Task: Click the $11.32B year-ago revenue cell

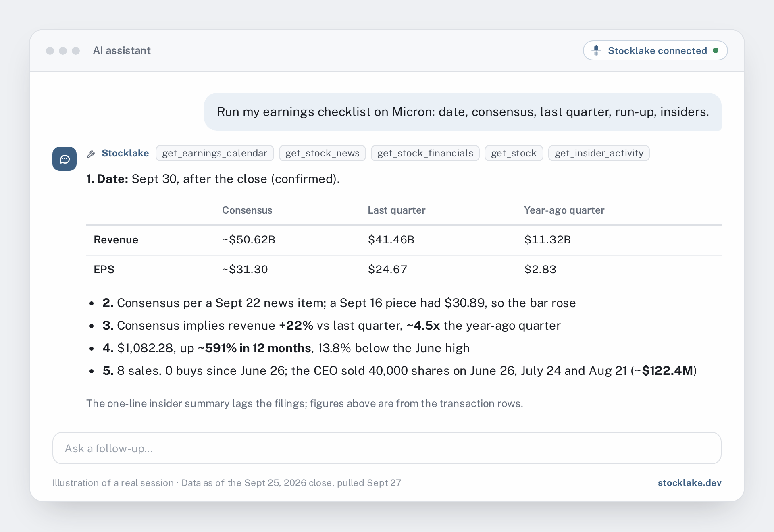Action: coord(547,240)
